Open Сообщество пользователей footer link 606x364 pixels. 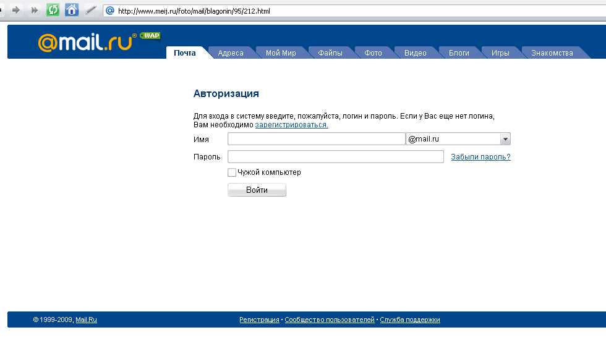coord(330,320)
